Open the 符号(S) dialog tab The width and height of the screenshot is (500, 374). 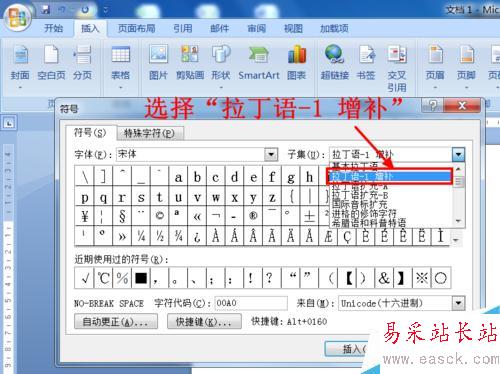pos(90,133)
